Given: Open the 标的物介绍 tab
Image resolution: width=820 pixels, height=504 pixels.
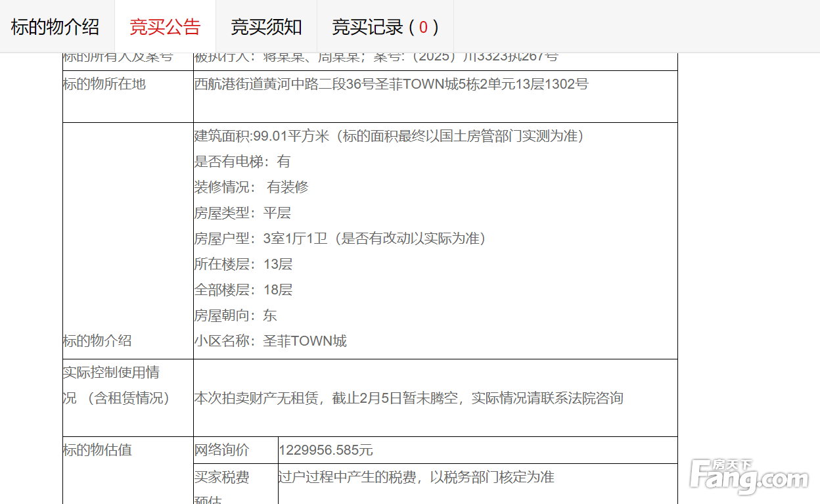Looking at the screenshot, I should point(56,27).
